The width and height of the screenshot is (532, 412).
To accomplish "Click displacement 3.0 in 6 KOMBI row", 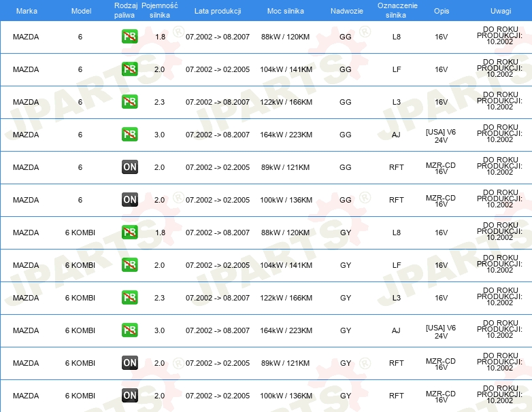I will tap(159, 330).
